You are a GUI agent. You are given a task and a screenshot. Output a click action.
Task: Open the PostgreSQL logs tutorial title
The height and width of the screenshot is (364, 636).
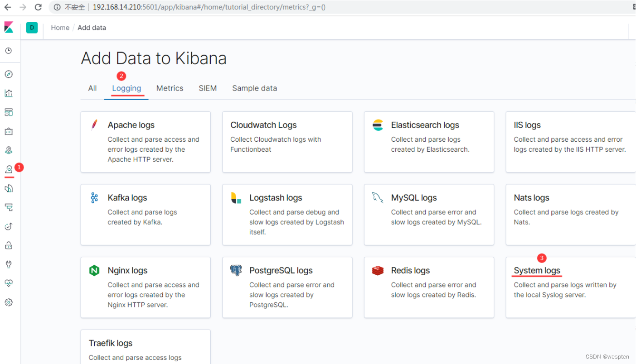[281, 271]
